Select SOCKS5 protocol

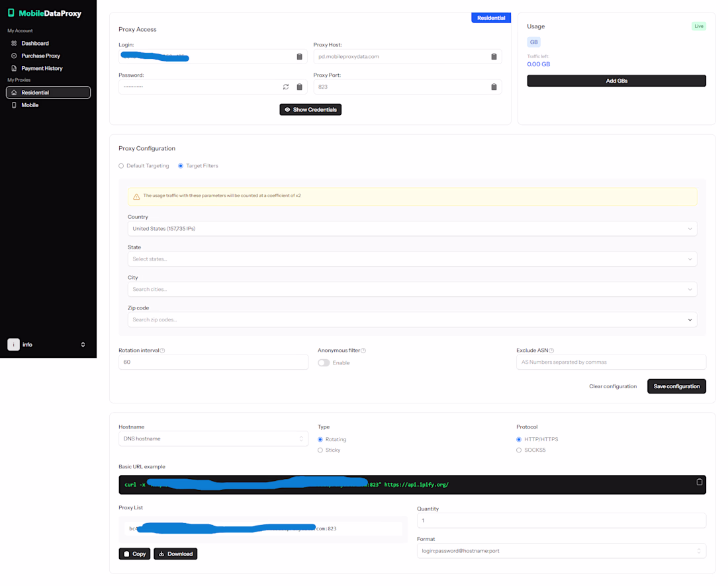click(x=519, y=450)
